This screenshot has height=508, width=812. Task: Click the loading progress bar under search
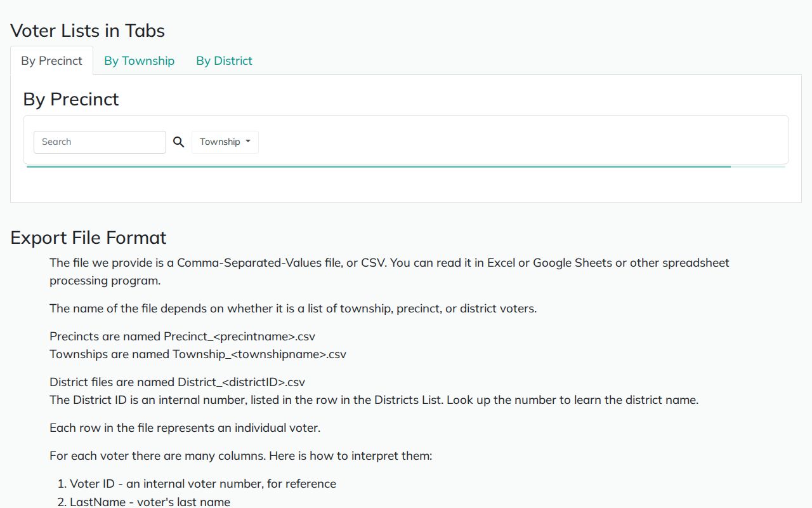click(x=406, y=166)
